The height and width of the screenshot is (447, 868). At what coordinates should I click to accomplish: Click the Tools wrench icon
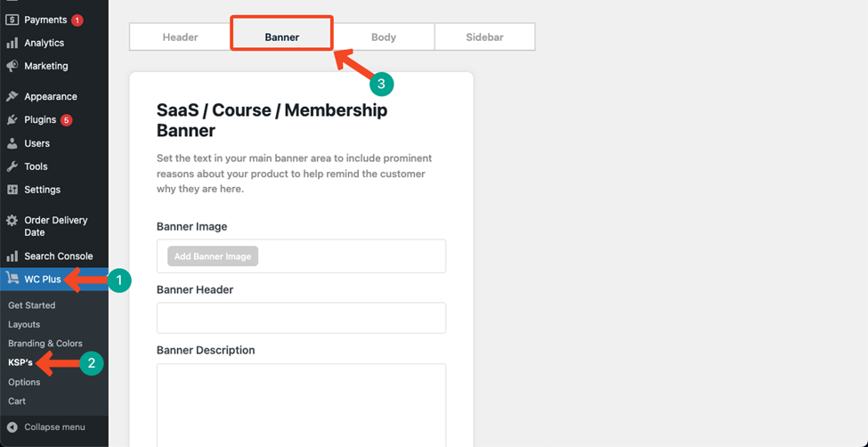click(x=12, y=167)
